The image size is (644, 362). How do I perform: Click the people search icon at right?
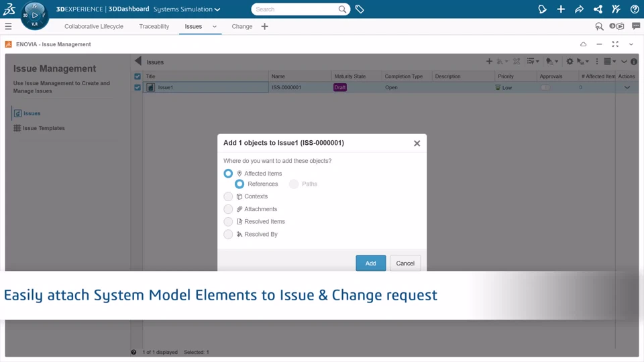click(599, 26)
